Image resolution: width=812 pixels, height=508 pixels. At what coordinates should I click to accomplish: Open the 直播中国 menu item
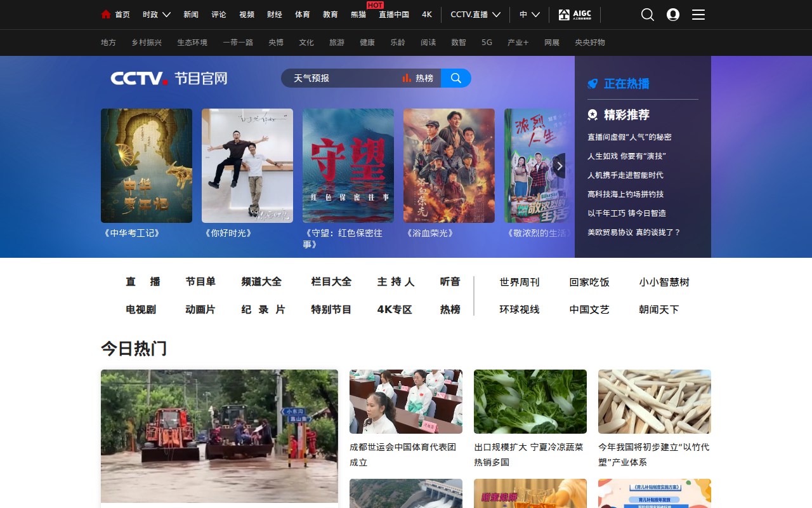click(x=394, y=15)
